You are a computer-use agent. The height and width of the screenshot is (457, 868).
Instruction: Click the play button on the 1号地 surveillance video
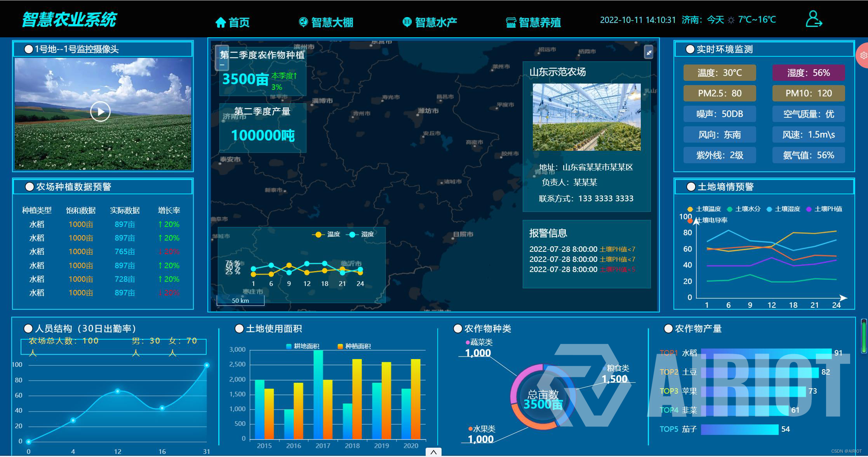click(100, 112)
